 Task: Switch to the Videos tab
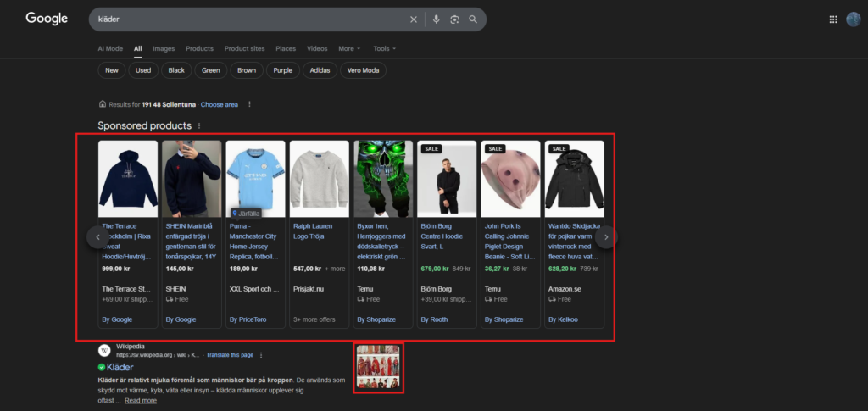[317, 48]
